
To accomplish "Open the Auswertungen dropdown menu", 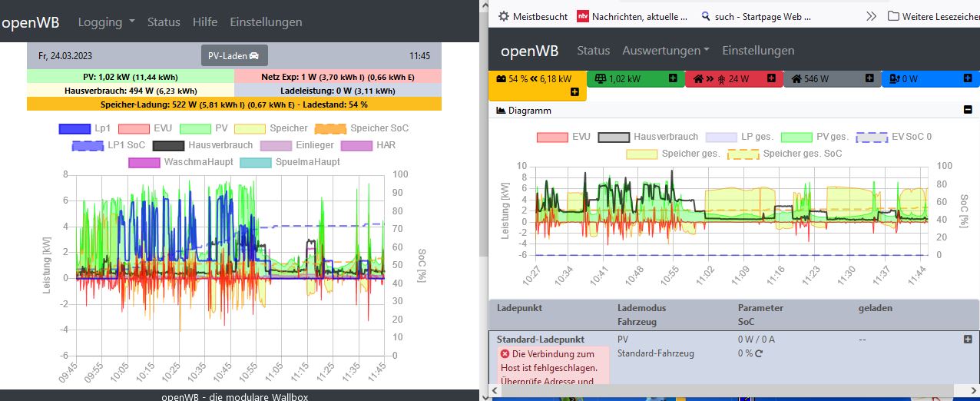I will (x=666, y=50).
